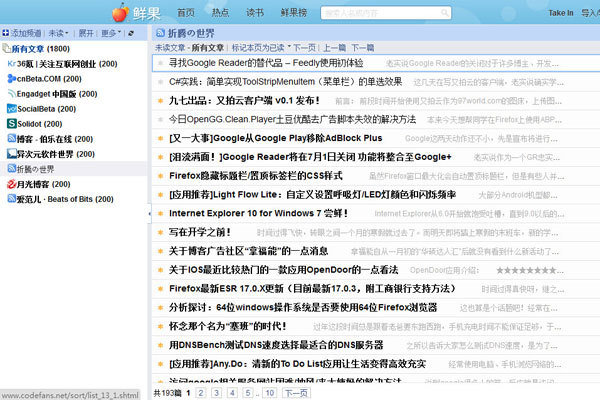Open article about OpenDoor应用
Image resolution: width=600 pixels, height=400 pixels.
[284, 269]
